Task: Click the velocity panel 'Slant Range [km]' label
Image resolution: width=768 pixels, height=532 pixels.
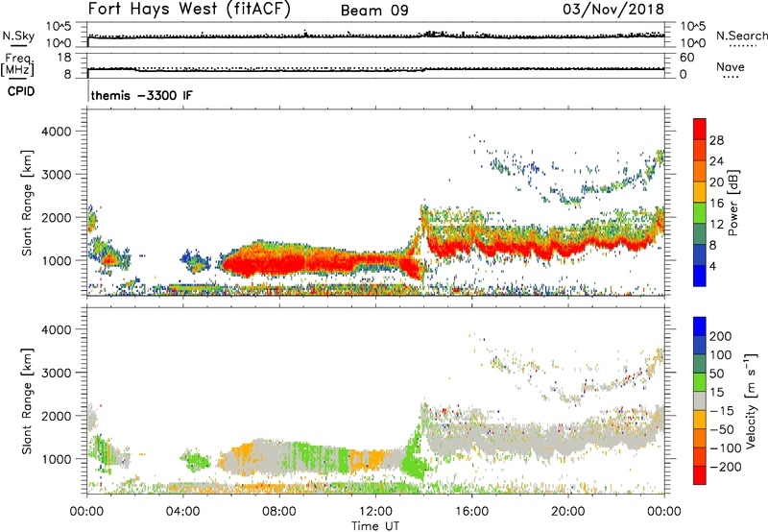Action: tap(27, 400)
